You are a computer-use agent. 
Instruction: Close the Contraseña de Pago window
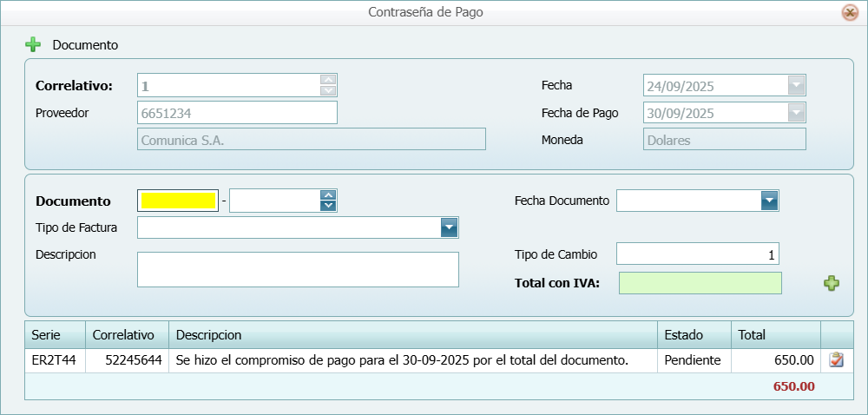coord(850,12)
